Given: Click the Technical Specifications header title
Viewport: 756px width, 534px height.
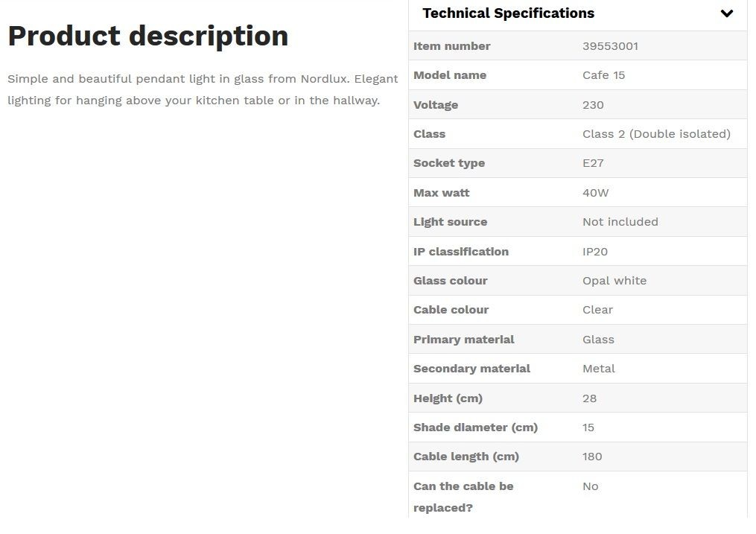Looking at the screenshot, I should pyautogui.click(x=508, y=13).
